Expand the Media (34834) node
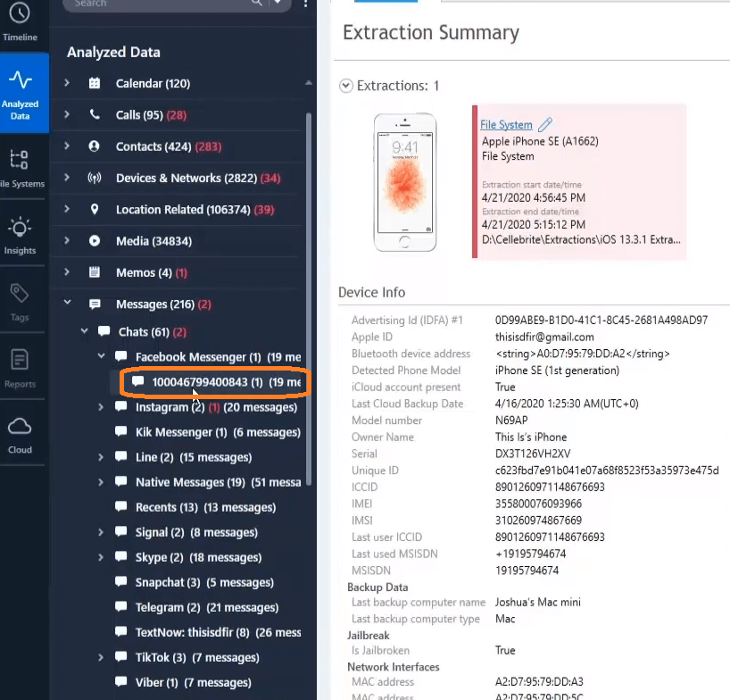The height and width of the screenshot is (700, 730). 67,240
